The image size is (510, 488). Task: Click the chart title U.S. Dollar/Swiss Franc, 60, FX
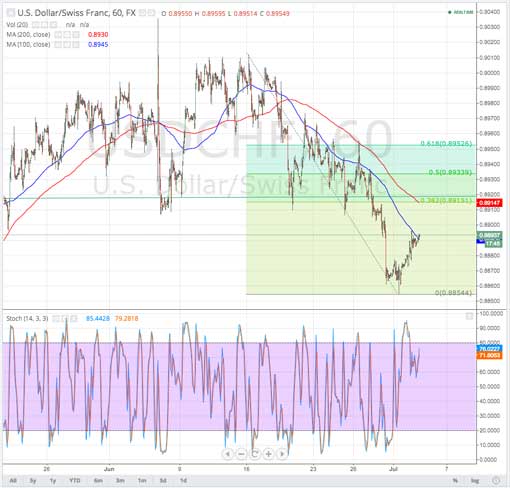click(76, 13)
